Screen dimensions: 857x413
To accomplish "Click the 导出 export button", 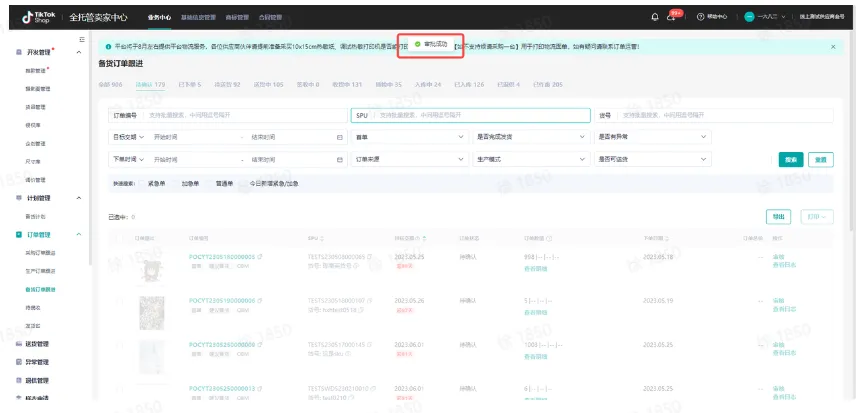I will click(x=778, y=217).
